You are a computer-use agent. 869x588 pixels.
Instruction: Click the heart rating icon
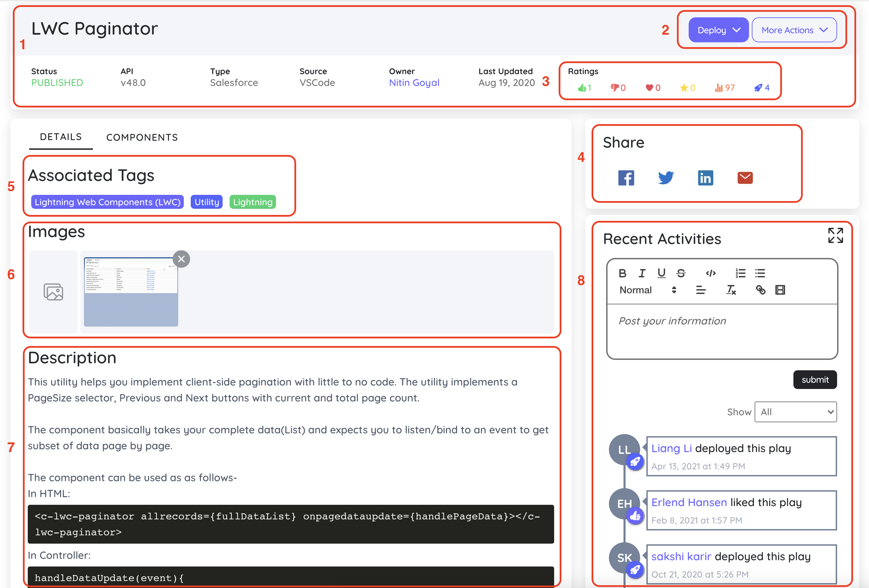click(x=649, y=88)
